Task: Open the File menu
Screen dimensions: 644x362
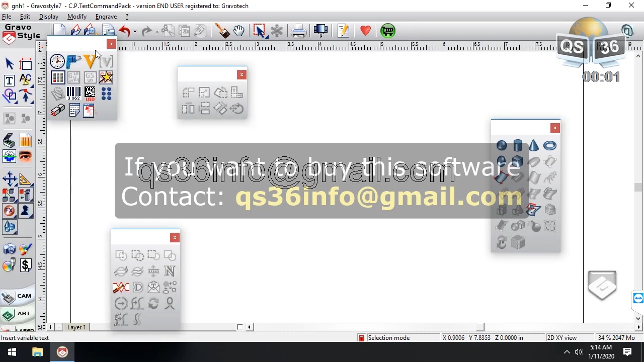Action: click(x=7, y=17)
